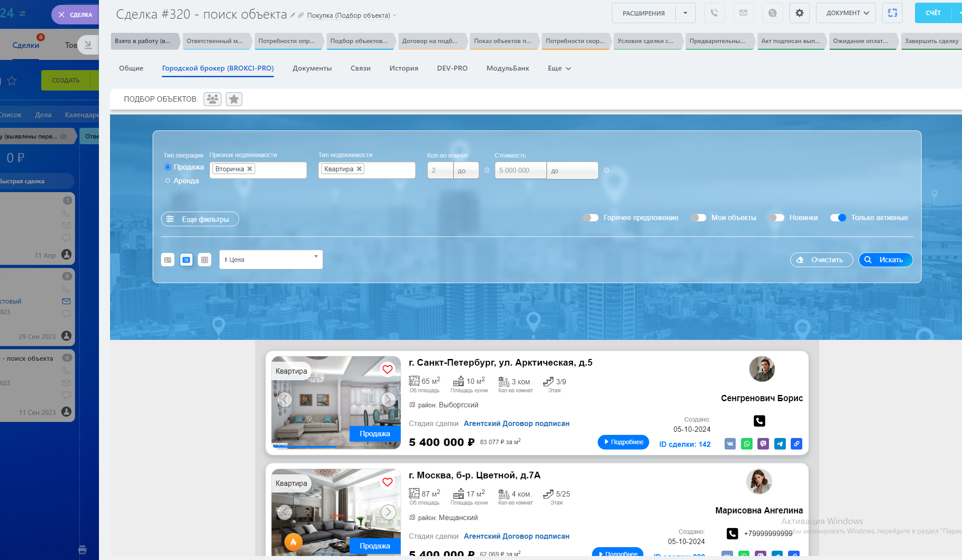Switch to the Документы tab
Image resolution: width=962 pixels, height=560 pixels.
[x=312, y=68]
